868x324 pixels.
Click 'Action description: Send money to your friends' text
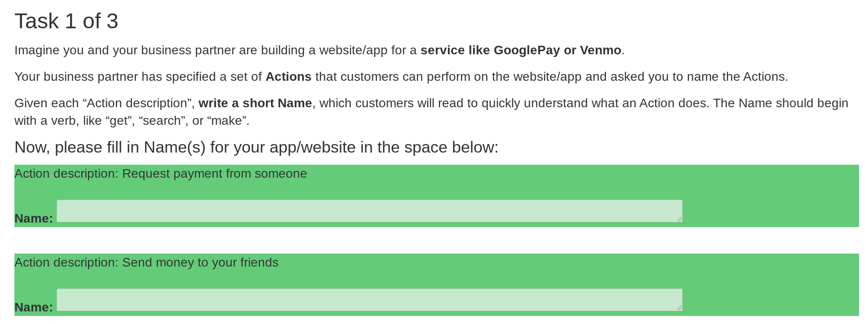146,263
